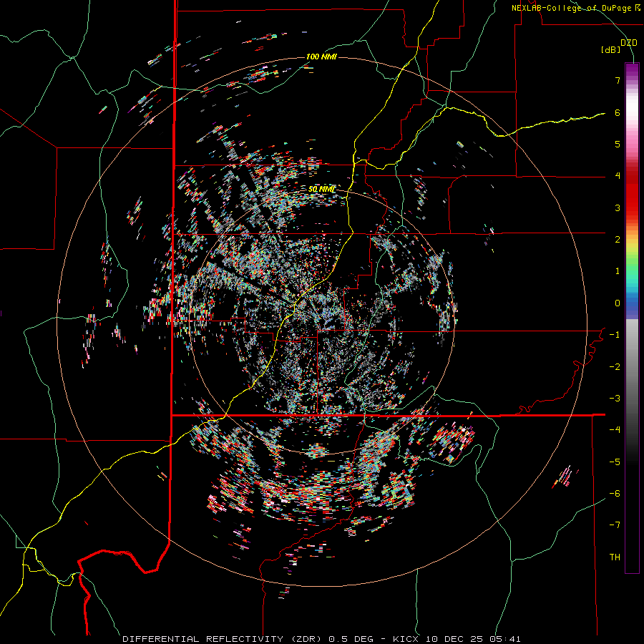Click the [dB] unit label
644x644 pixels.
(x=611, y=50)
